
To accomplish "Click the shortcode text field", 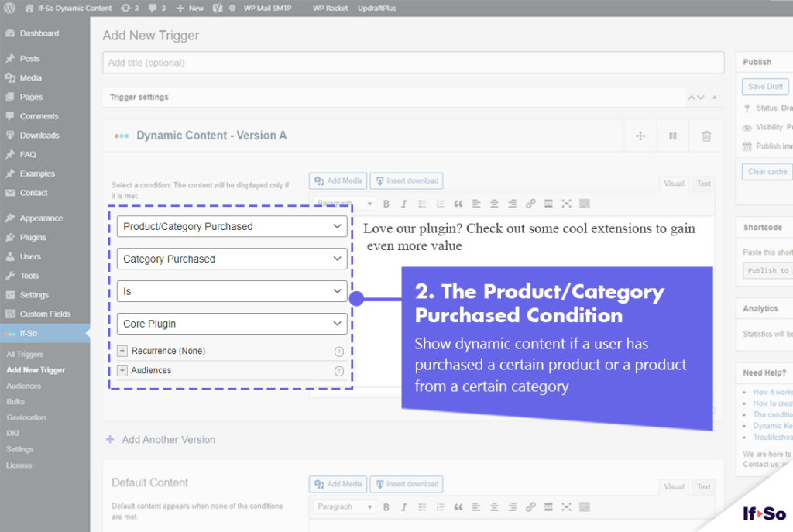I will 767,270.
